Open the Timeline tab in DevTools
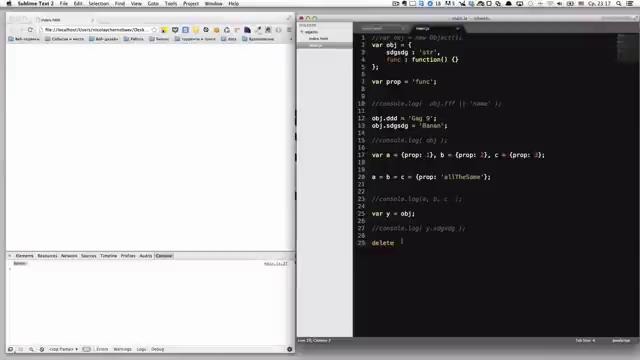Image resolution: width=640 pixels, height=360 pixels. pyautogui.click(x=109, y=256)
